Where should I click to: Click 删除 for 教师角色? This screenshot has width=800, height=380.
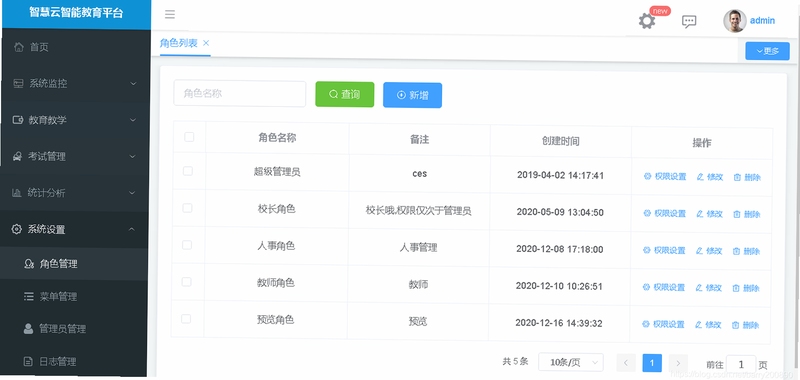[745, 288]
